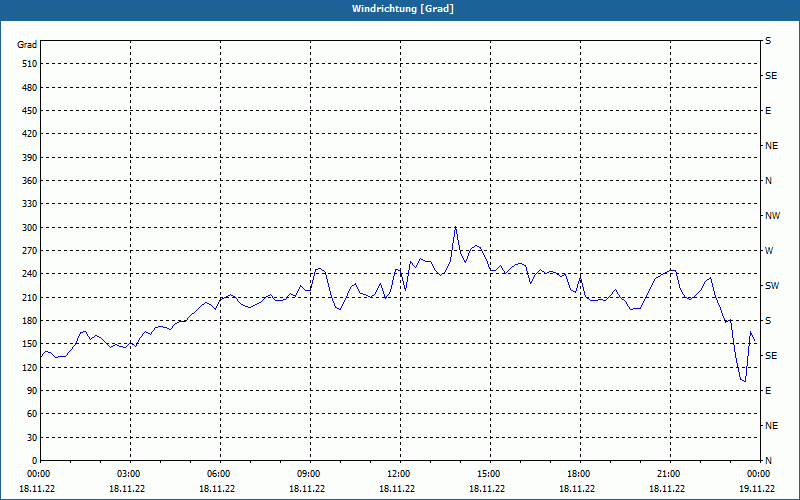Image resolution: width=800 pixels, height=500 pixels.
Task: Click the 510 value on the left axis
Action: pyautogui.click(x=29, y=64)
